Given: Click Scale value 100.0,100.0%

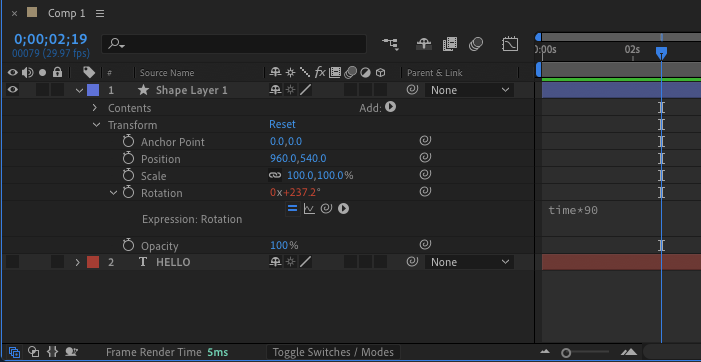Looking at the screenshot, I should point(320,176).
